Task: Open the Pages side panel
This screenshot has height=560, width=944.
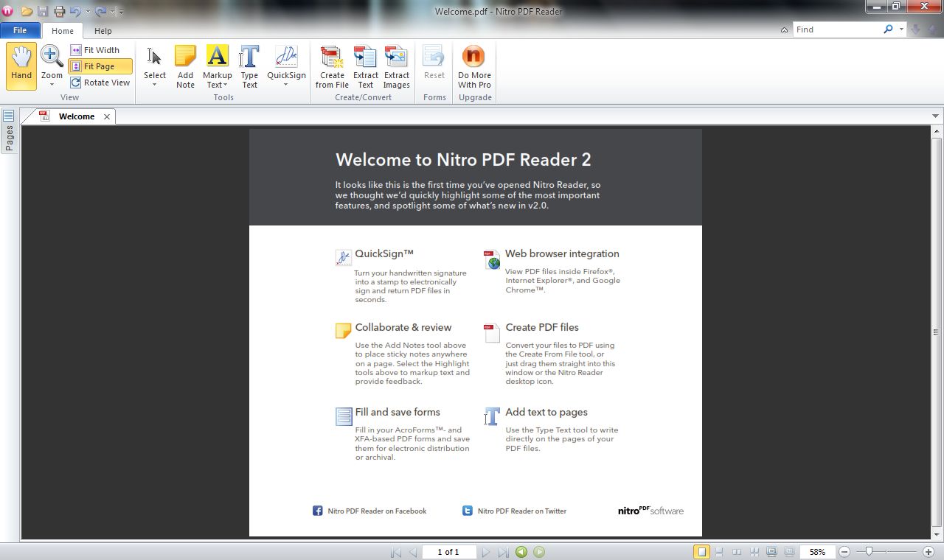Action: [9, 131]
